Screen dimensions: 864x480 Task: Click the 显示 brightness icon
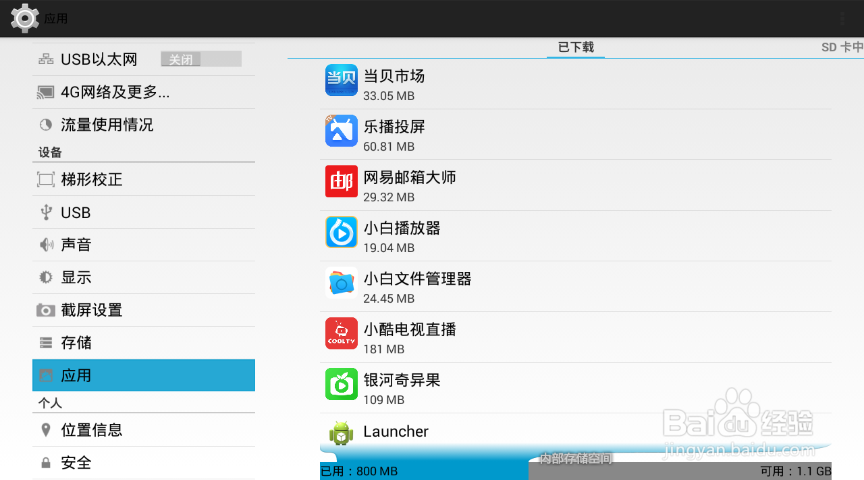click(x=46, y=277)
